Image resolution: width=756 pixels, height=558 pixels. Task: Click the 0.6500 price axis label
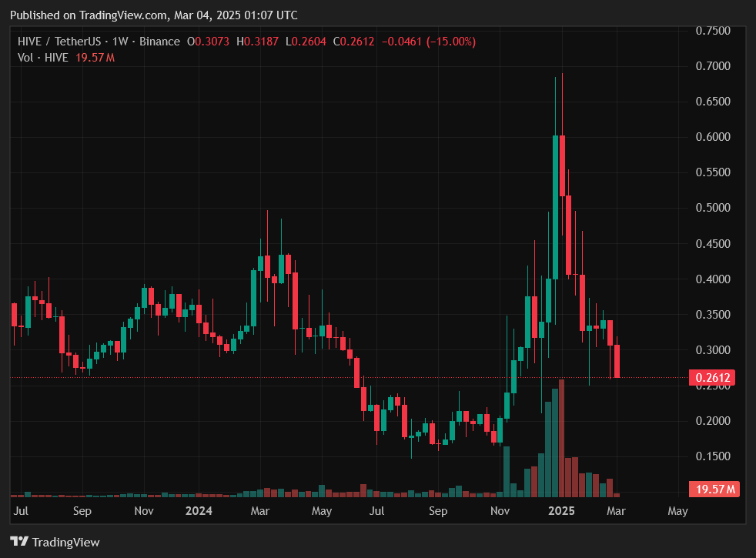coord(713,102)
